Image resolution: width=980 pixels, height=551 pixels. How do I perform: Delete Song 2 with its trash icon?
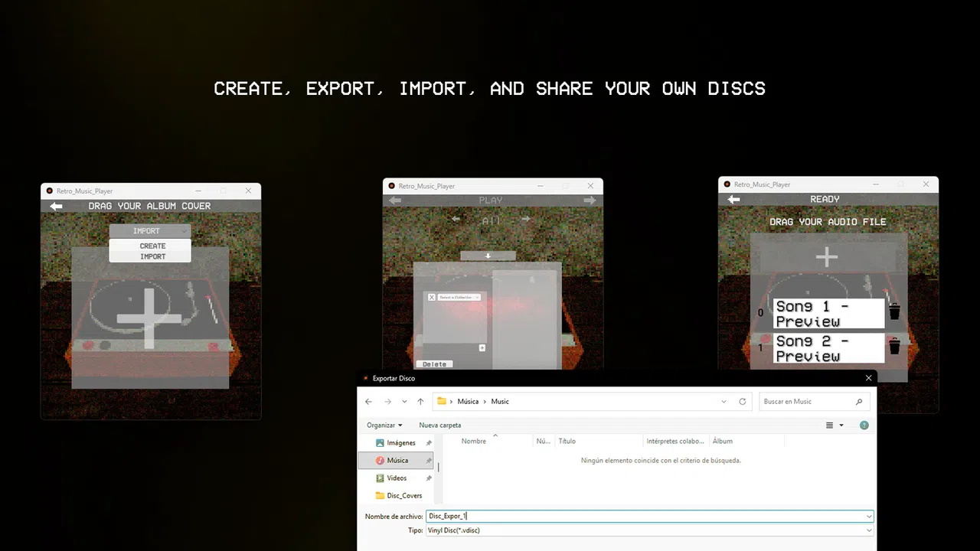pyautogui.click(x=894, y=347)
